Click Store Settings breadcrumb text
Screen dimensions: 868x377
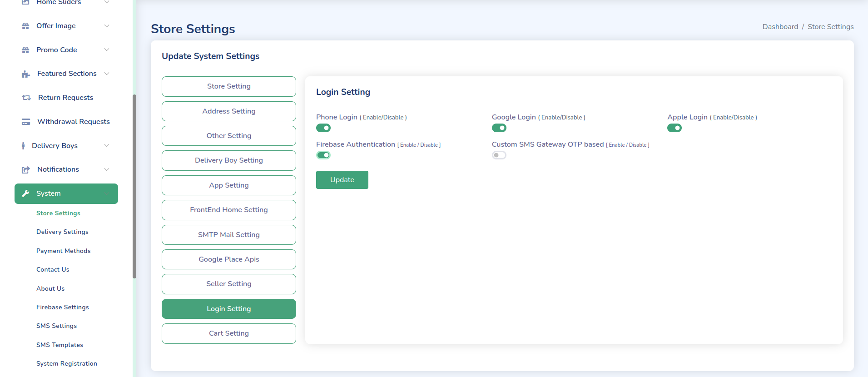[831, 27]
